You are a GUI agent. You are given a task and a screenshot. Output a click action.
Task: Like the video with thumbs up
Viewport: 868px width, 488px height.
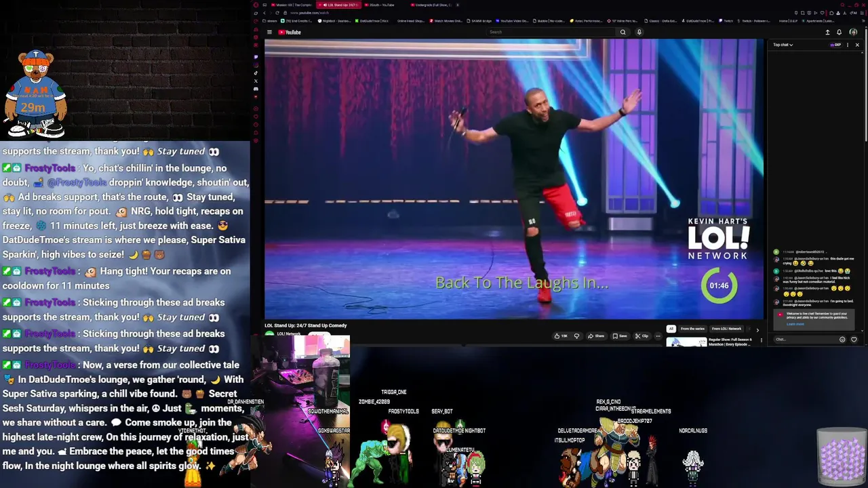coord(560,336)
